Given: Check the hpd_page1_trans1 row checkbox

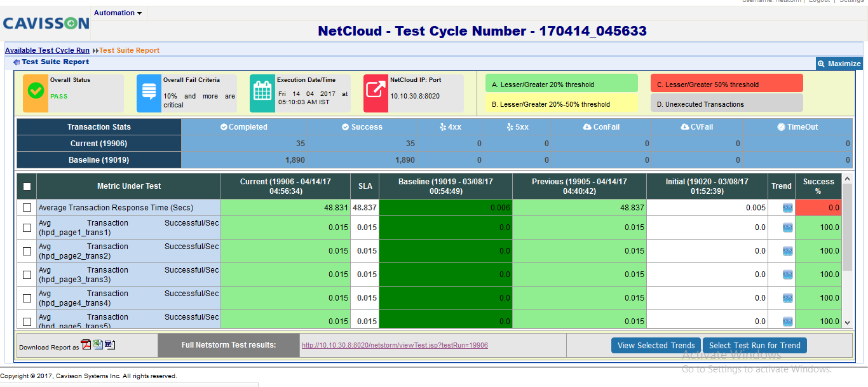Looking at the screenshot, I should coord(27,227).
